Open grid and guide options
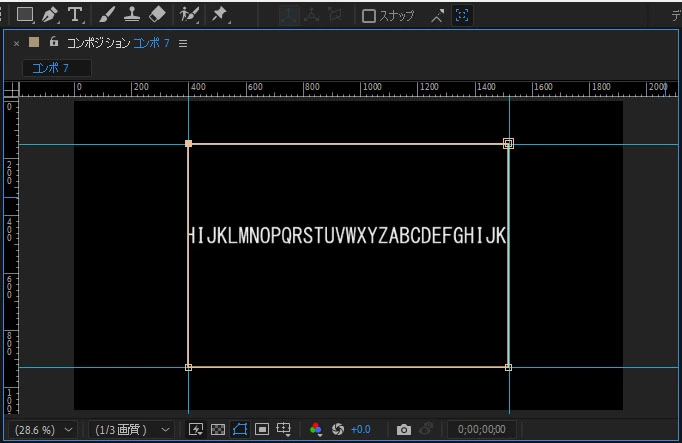Image resolution: width=682 pixels, height=443 pixels. pos(284,430)
